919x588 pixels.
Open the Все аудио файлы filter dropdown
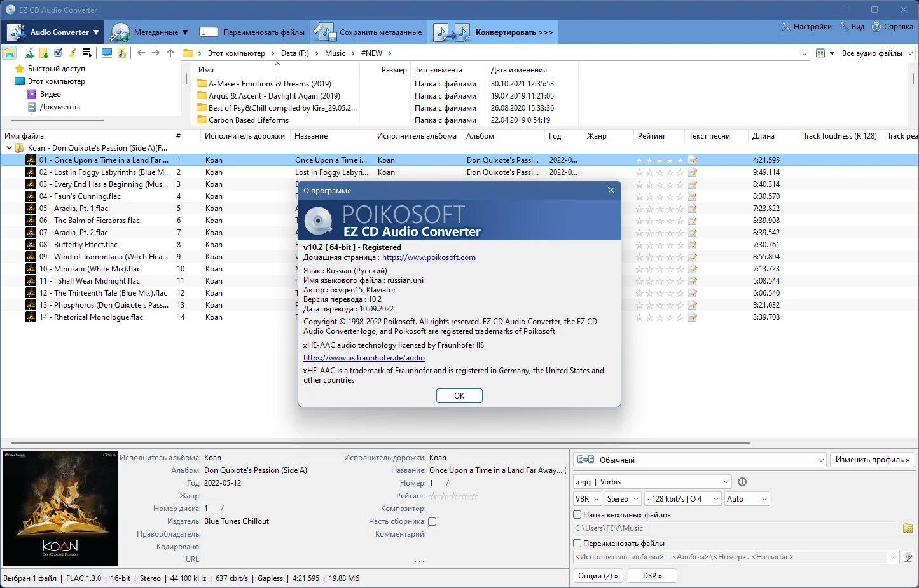pyautogui.click(x=877, y=53)
